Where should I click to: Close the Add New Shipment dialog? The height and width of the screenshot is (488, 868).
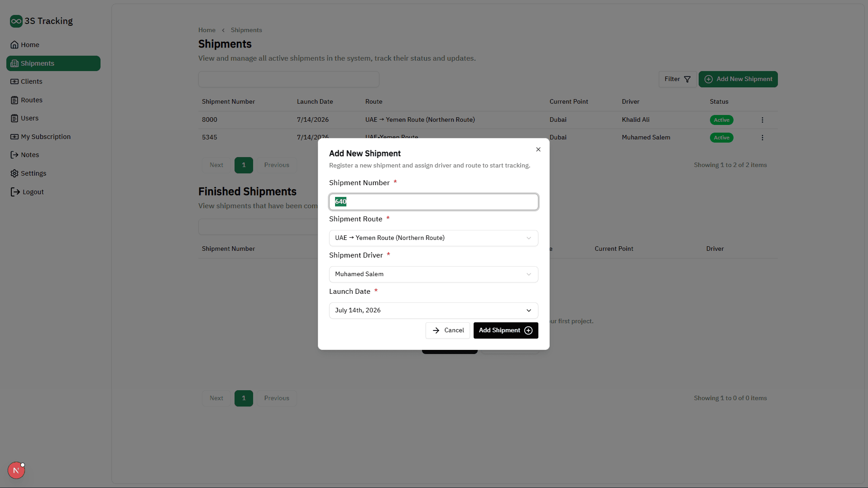(538, 149)
